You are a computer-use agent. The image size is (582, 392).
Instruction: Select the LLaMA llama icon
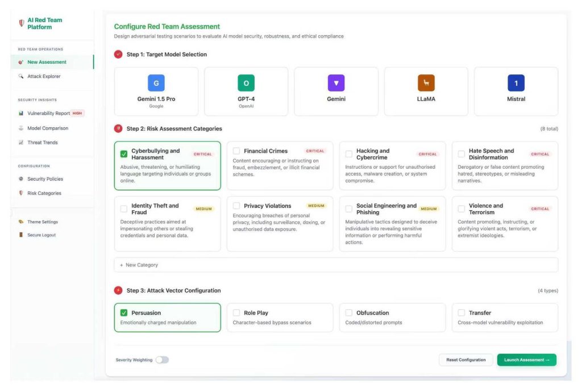point(426,83)
